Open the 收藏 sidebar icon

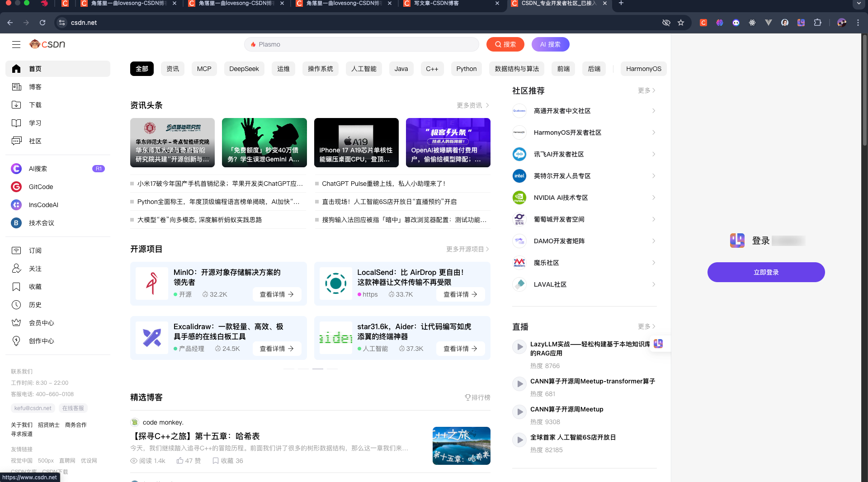pos(16,287)
